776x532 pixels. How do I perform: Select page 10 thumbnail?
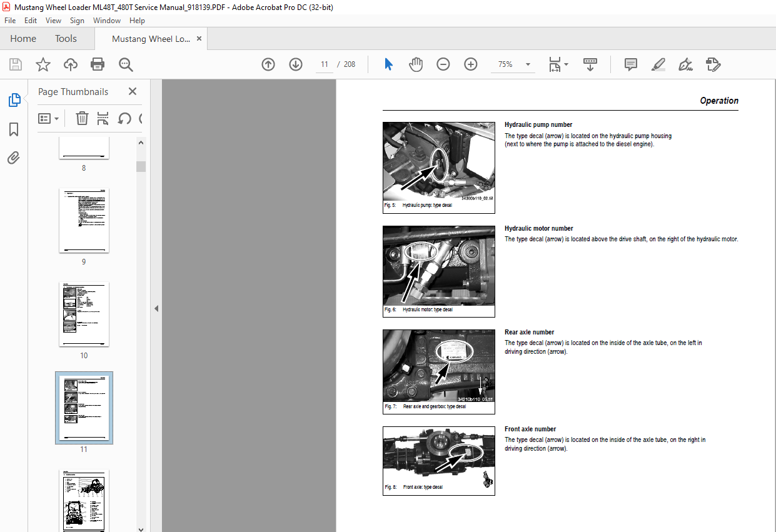84,314
